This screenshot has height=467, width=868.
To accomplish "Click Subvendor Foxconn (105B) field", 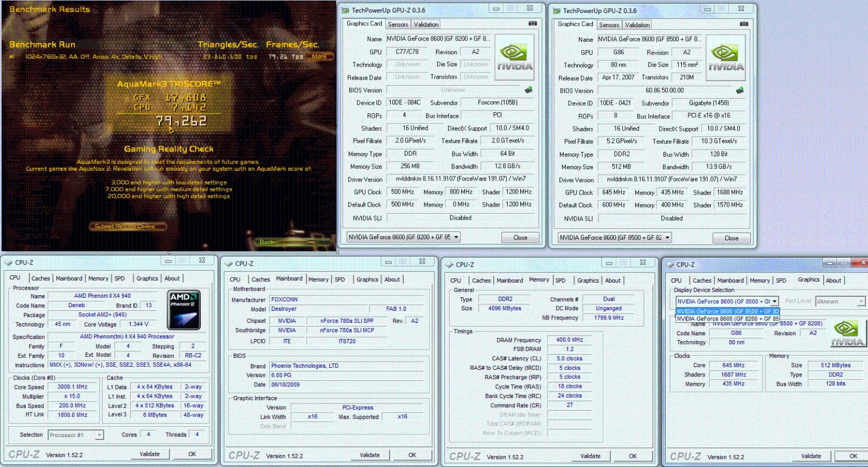I will pyautogui.click(x=497, y=103).
